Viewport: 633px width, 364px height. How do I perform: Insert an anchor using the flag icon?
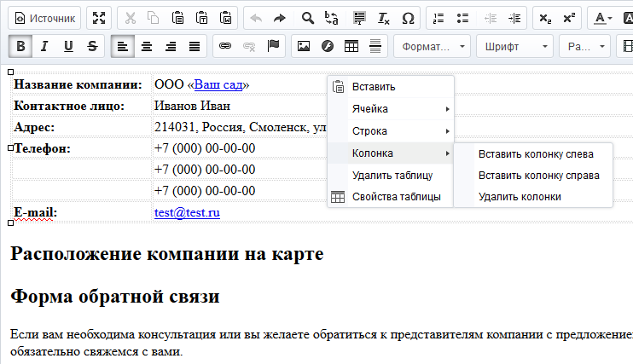click(273, 46)
